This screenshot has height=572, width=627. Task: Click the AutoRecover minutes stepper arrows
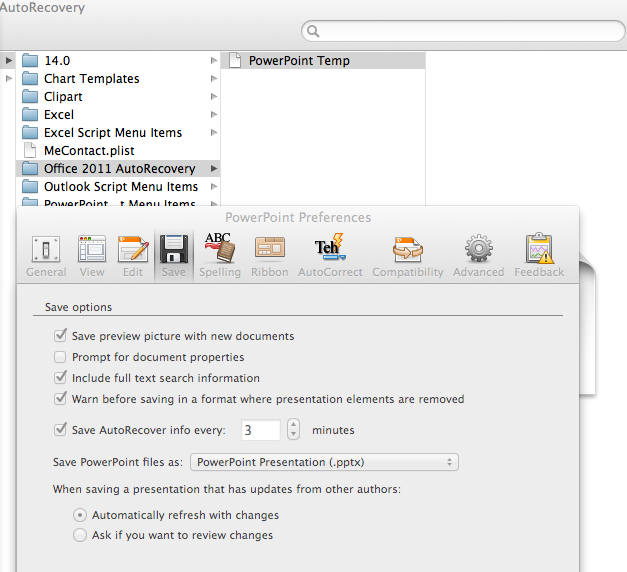(x=294, y=429)
